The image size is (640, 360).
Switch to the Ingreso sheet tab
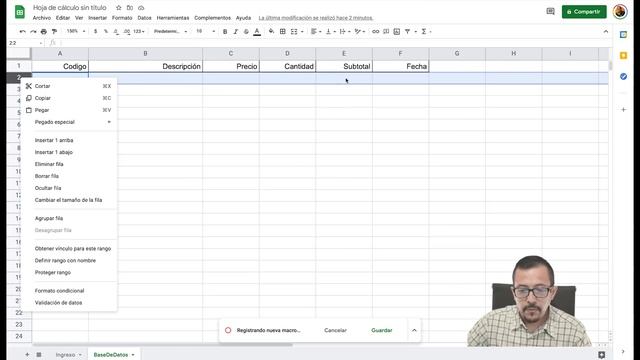point(65,355)
